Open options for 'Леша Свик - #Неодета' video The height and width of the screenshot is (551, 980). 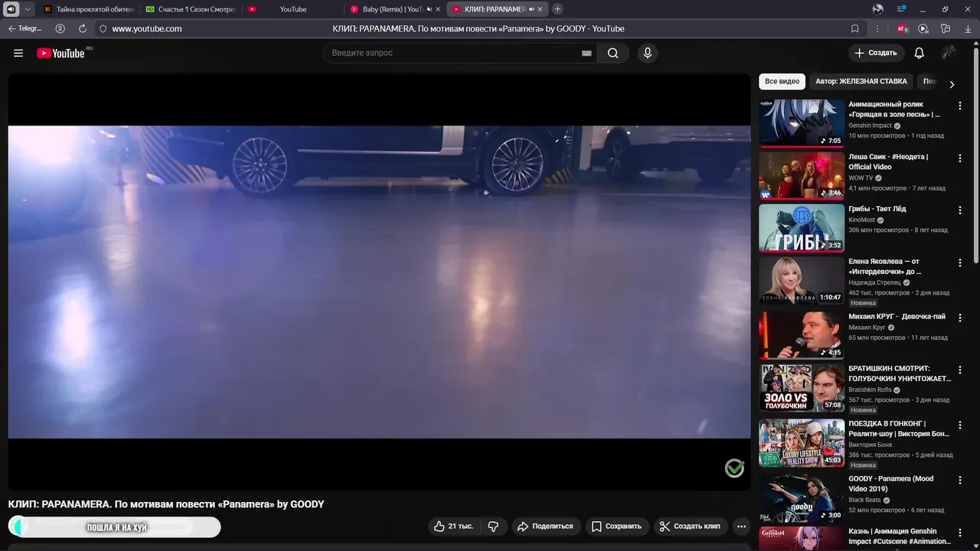click(960, 158)
